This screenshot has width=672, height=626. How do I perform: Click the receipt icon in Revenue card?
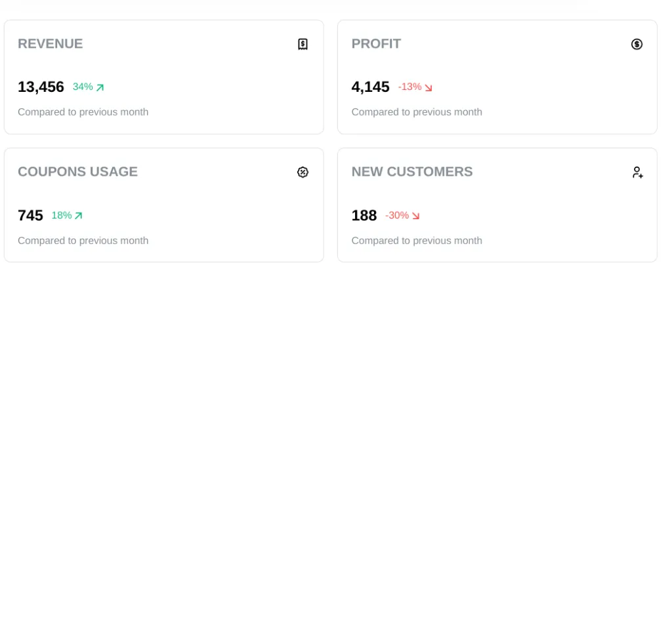point(303,44)
